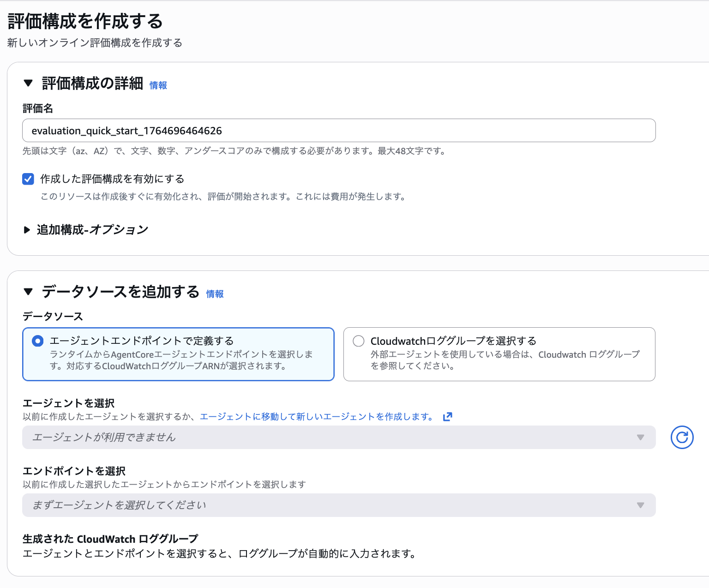Collapse the データソースを追加する section triangle
Image resolution: width=709 pixels, height=588 pixels.
[29, 292]
